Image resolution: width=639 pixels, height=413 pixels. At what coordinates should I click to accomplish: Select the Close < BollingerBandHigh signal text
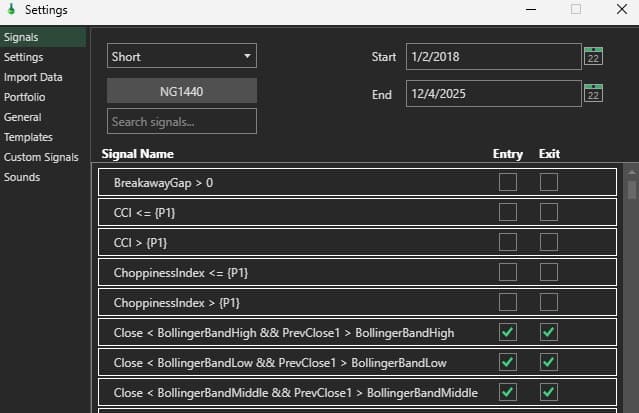284,333
